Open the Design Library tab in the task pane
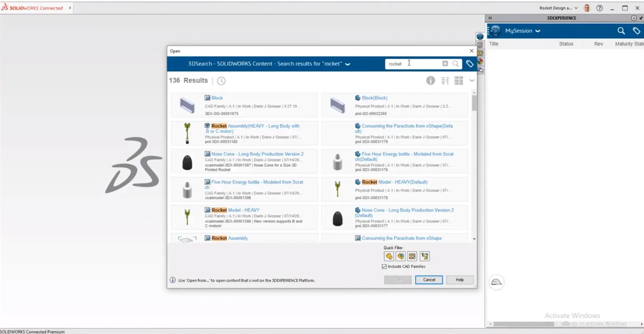This screenshot has width=644, height=334. point(480,45)
